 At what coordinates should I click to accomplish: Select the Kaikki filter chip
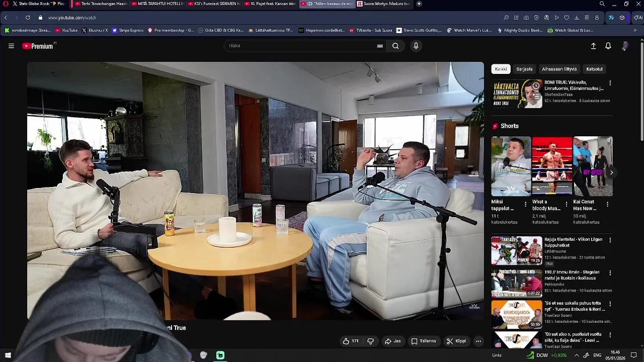[501, 69]
